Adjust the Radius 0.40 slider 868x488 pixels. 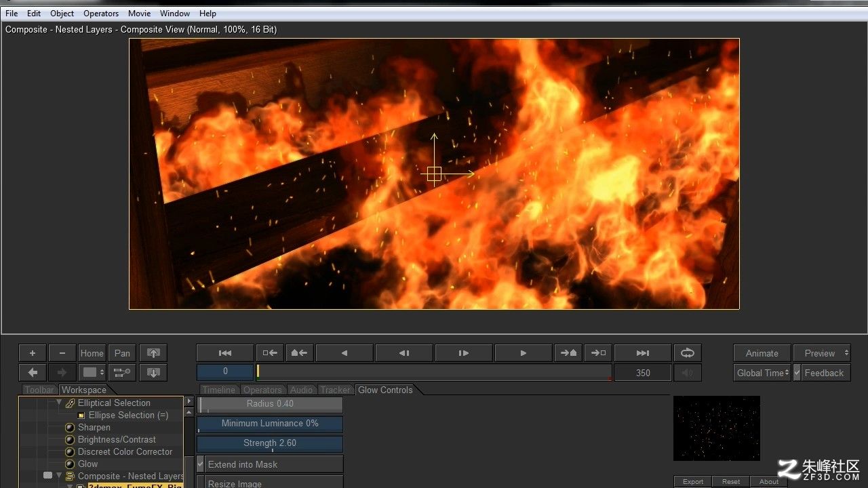coord(270,404)
